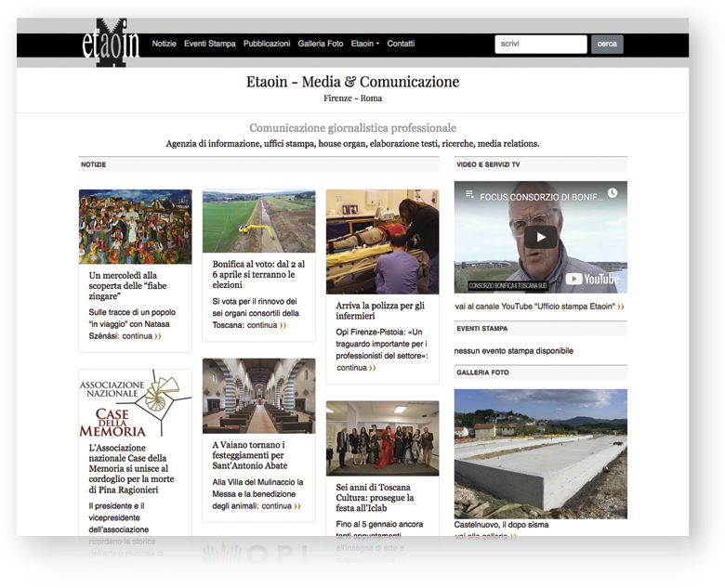
Task: Click the 'Etaoin - Media & Comunicazione' title
Action: coord(353,82)
